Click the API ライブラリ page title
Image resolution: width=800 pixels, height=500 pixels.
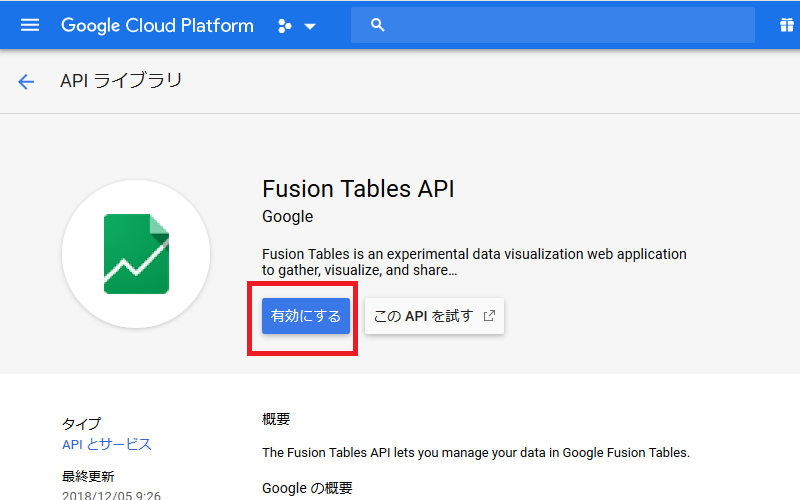pos(121,81)
